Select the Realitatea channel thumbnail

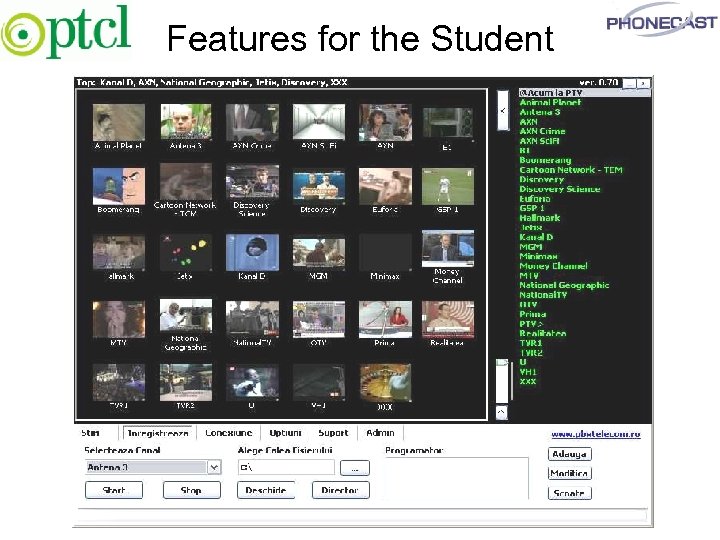(448, 319)
